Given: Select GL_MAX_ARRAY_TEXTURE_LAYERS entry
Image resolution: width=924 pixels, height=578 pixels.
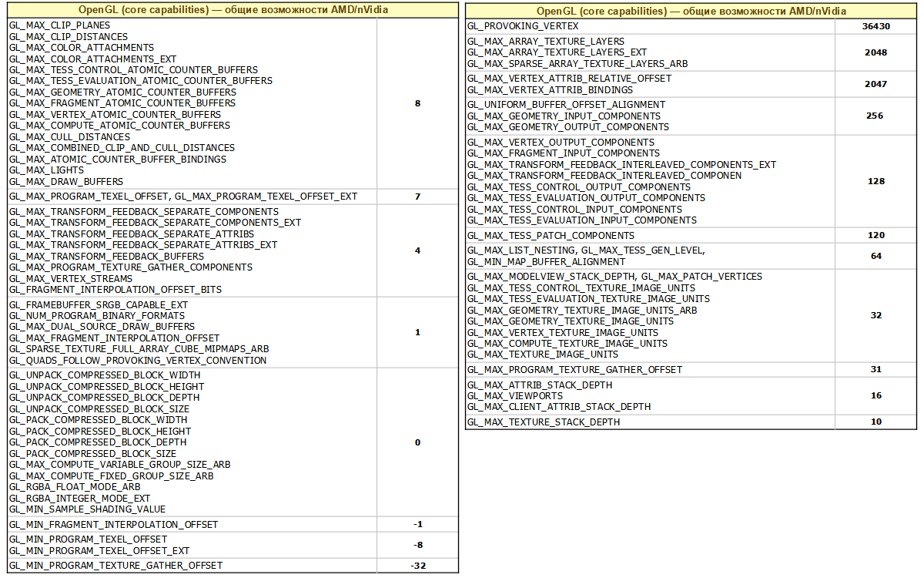Looking at the screenshot, I should pos(546,42).
